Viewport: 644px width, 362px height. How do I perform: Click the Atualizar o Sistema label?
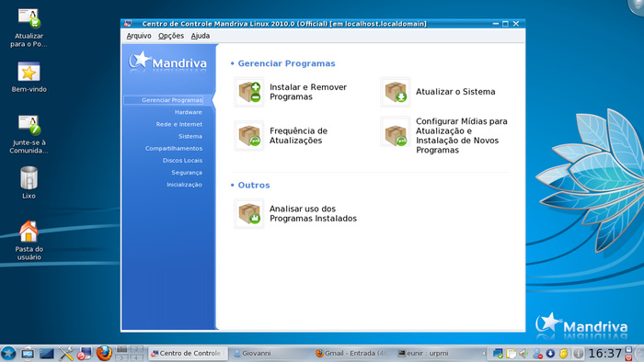point(455,92)
